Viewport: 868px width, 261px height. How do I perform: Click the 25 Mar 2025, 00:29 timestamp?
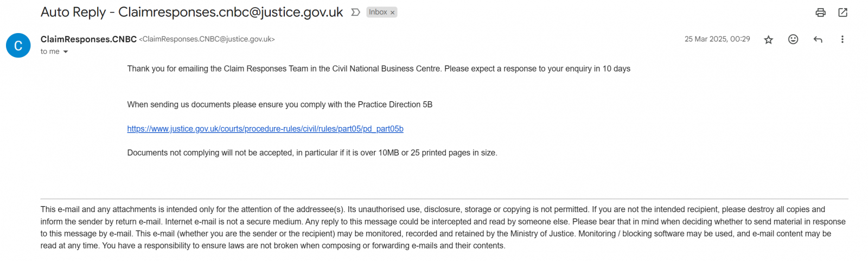[x=717, y=39]
